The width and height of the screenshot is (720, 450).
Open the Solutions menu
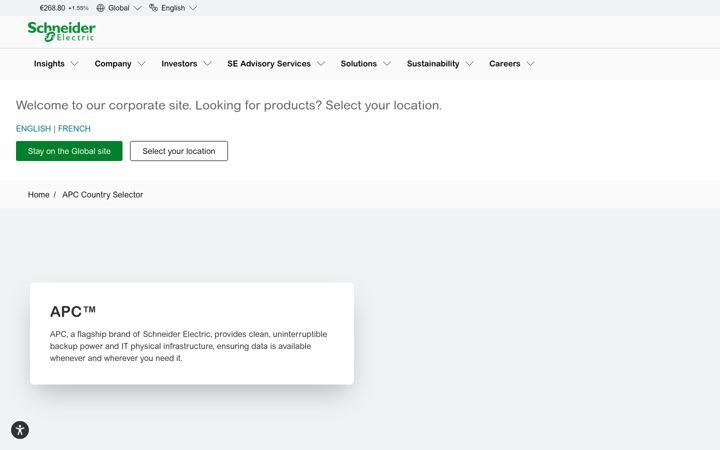click(359, 64)
